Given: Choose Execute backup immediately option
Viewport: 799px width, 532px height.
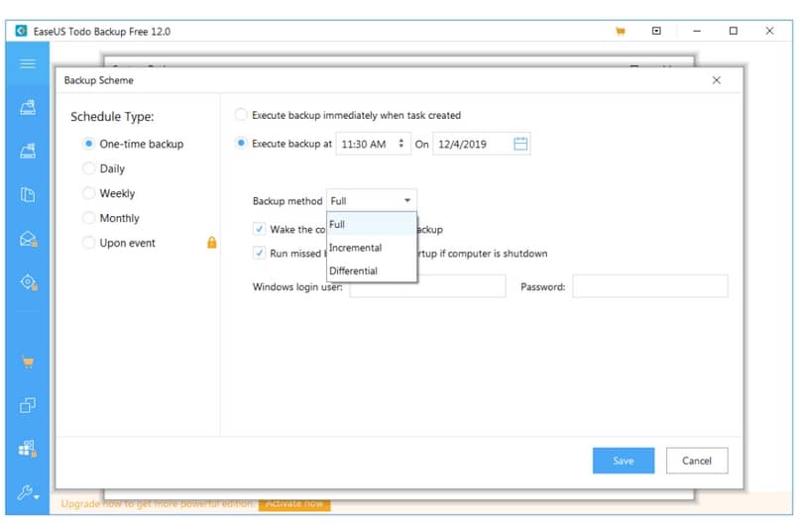Looking at the screenshot, I should click(x=241, y=115).
